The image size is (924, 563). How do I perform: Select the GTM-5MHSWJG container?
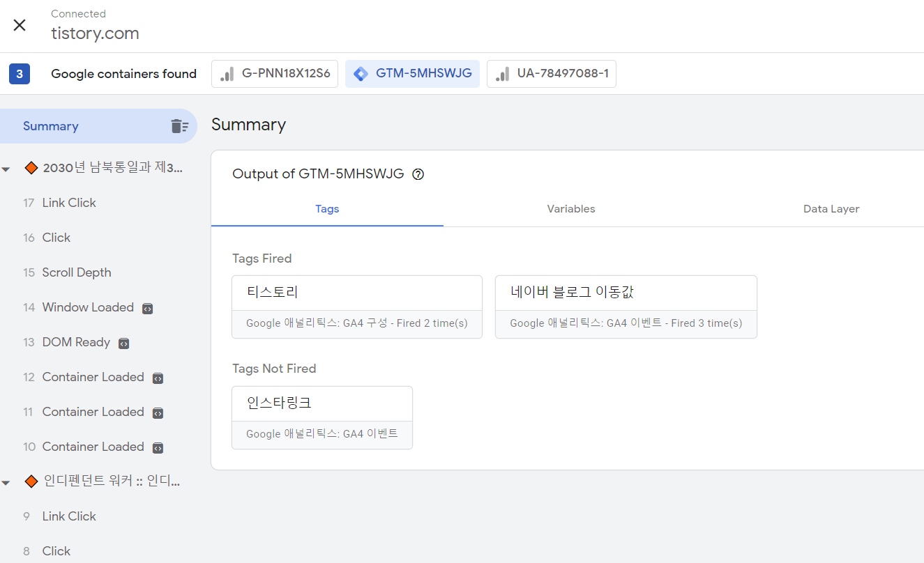(412, 74)
